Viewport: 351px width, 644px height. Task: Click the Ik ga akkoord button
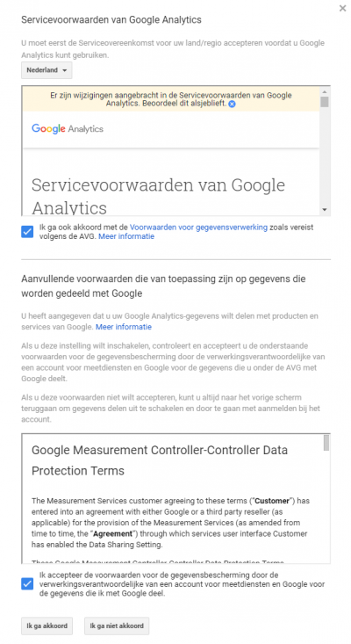(x=47, y=626)
